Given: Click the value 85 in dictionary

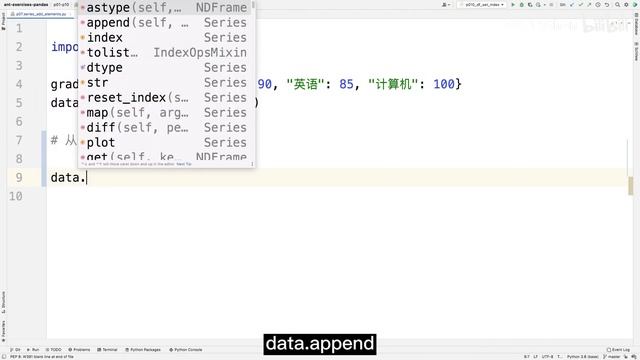Looking at the screenshot, I should (x=346, y=84).
